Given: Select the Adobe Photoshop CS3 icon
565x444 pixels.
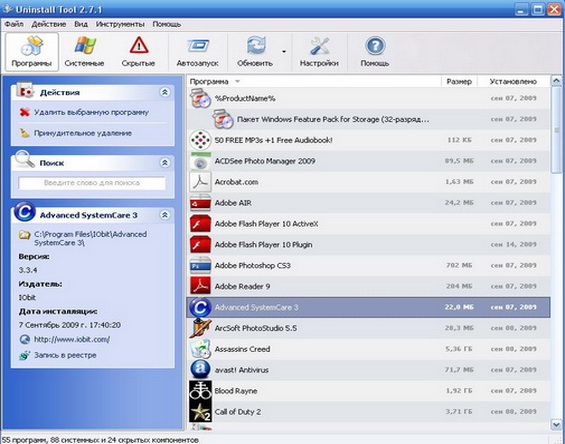Looking at the screenshot, I should (200, 265).
